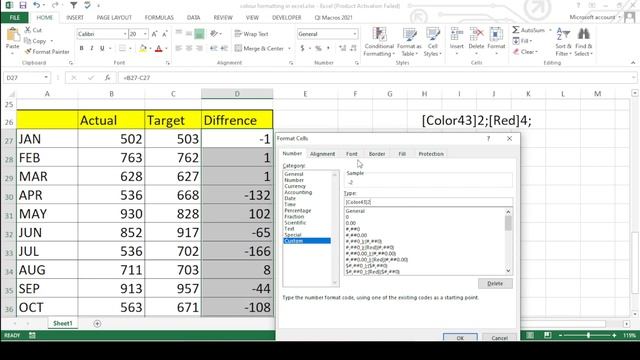
Task: Add a new sheet with plus button
Action: 97,324
